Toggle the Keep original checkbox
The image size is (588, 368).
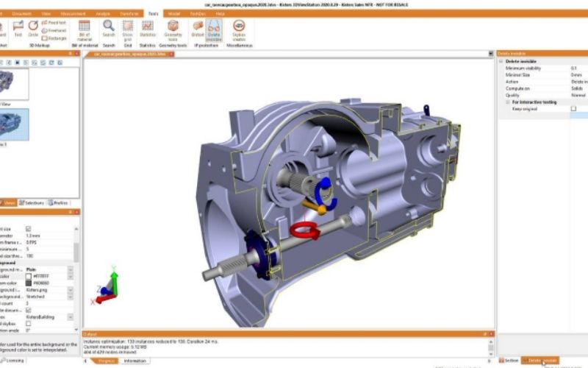(573, 108)
